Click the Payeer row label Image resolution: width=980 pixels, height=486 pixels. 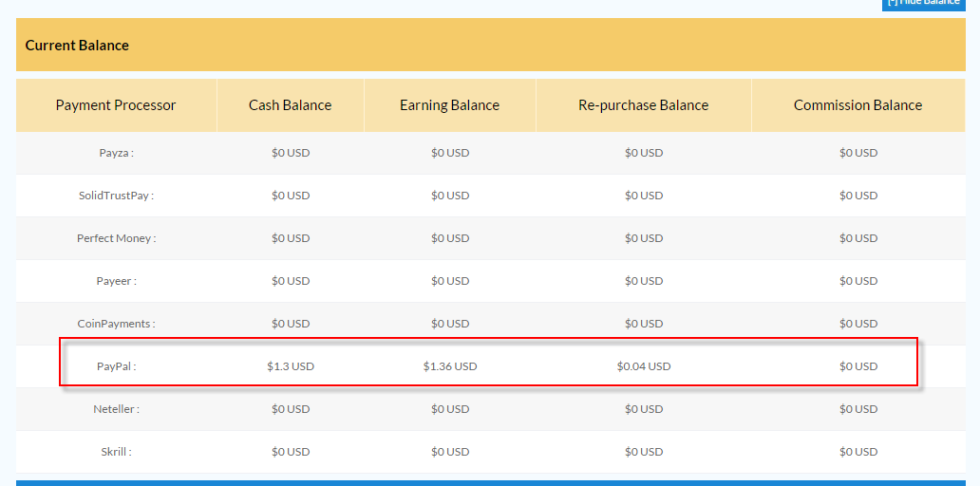tap(116, 281)
